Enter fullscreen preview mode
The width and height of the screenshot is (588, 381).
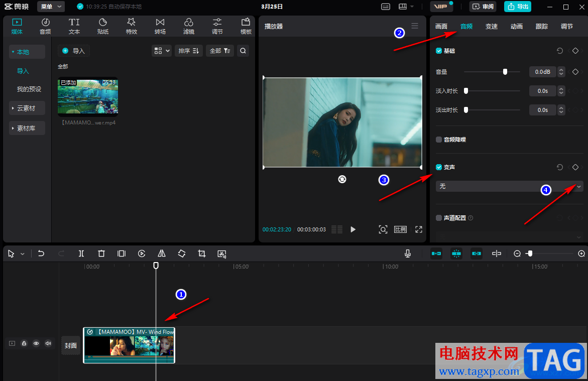(x=418, y=229)
